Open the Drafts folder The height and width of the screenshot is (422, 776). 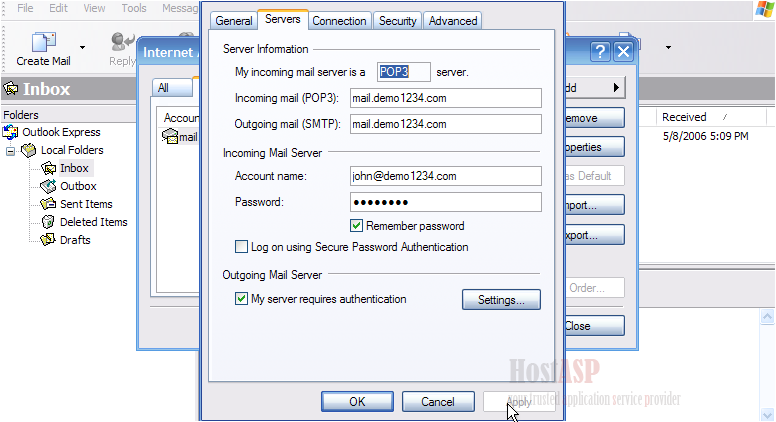(74, 240)
